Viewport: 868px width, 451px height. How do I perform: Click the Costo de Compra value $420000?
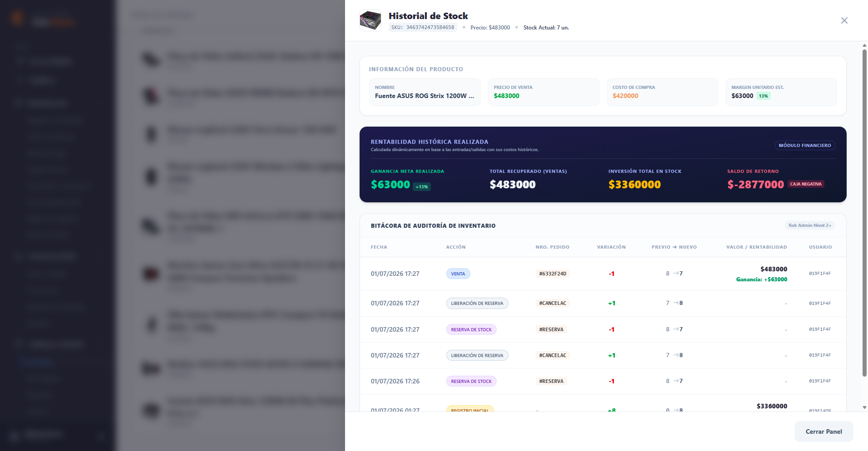pos(625,96)
